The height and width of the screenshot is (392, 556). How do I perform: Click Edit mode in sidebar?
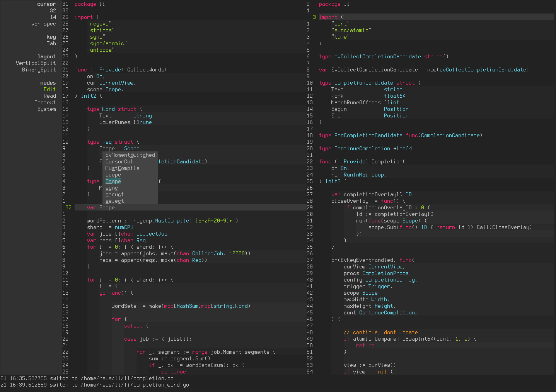(49, 89)
